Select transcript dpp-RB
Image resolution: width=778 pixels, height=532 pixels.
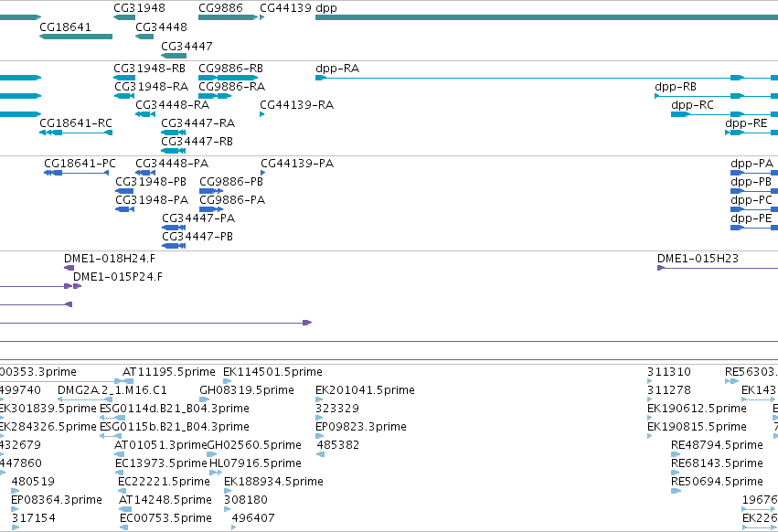(x=676, y=86)
